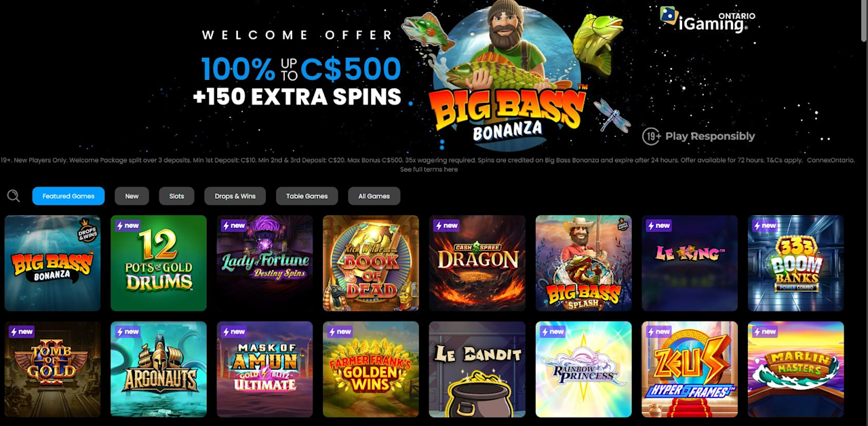View All Games
The width and height of the screenshot is (868, 426).
[x=374, y=196]
